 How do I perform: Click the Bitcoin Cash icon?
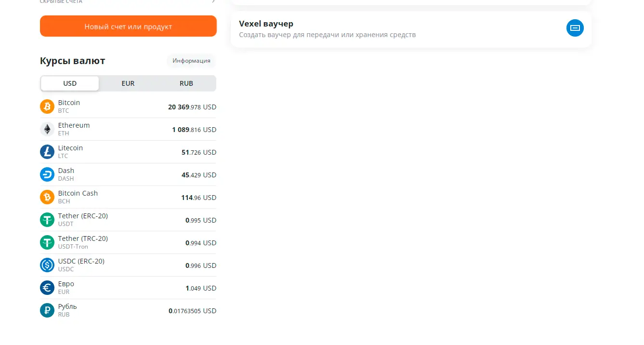click(47, 197)
